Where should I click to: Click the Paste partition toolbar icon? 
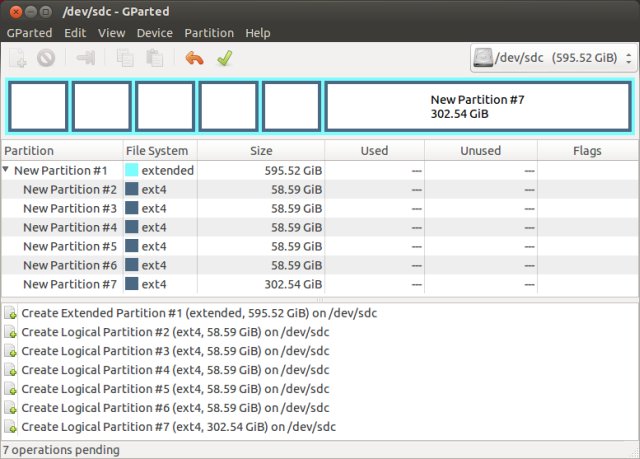coord(153,58)
